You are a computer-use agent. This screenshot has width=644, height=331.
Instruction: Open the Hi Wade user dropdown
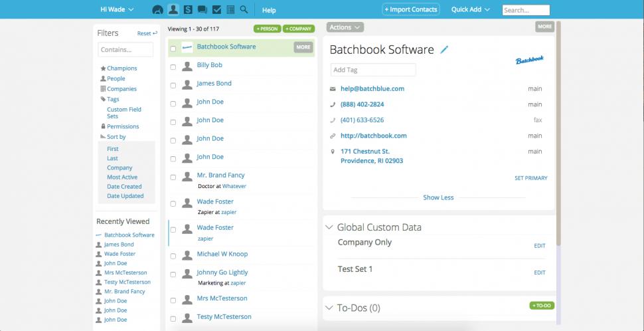click(x=117, y=9)
